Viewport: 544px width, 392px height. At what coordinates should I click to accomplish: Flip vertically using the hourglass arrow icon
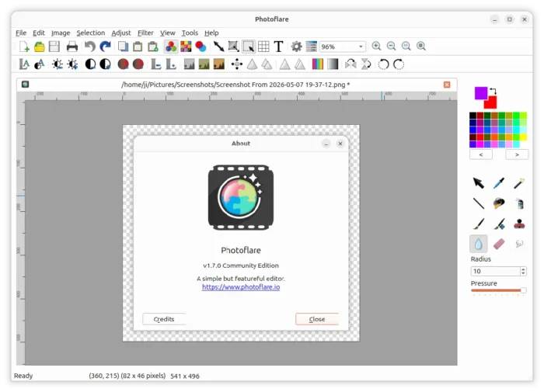tap(366, 64)
